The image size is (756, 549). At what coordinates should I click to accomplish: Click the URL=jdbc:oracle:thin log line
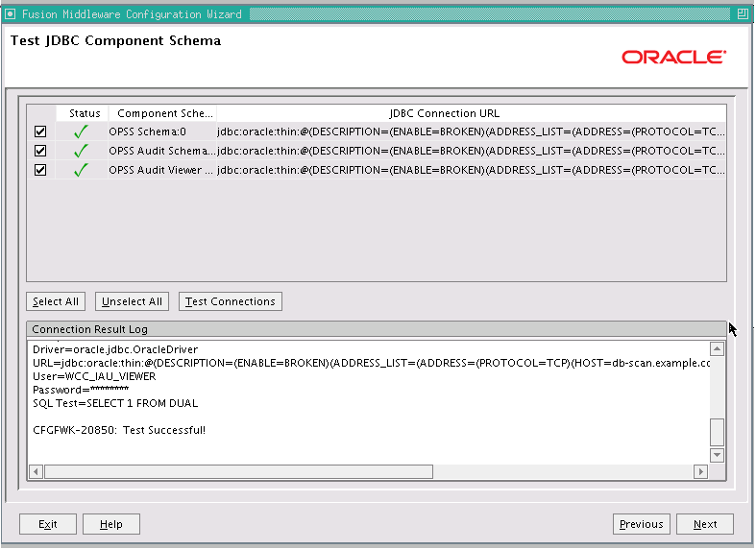(x=371, y=363)
